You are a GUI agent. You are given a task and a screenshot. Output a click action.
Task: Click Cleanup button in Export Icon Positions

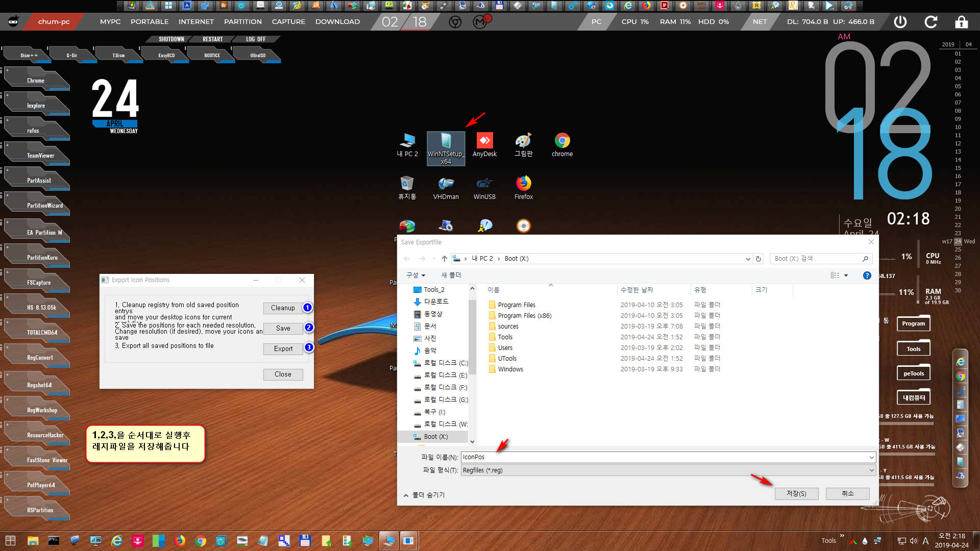click(x=283, y=308)
